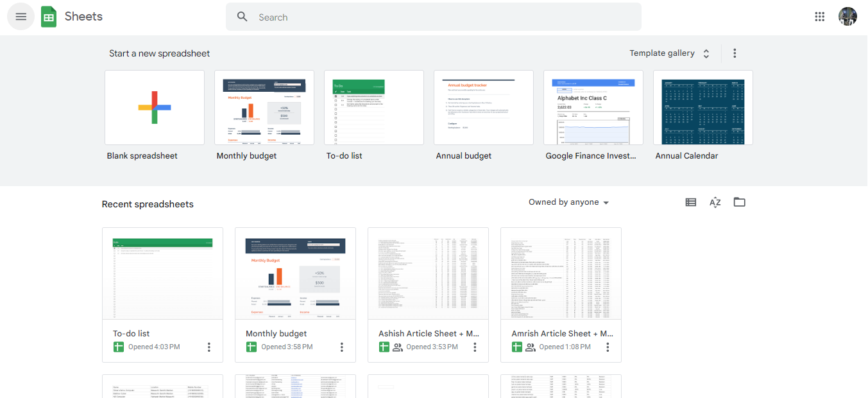
Task: Click 'Annual budget' template label
Action: (464, 156)
